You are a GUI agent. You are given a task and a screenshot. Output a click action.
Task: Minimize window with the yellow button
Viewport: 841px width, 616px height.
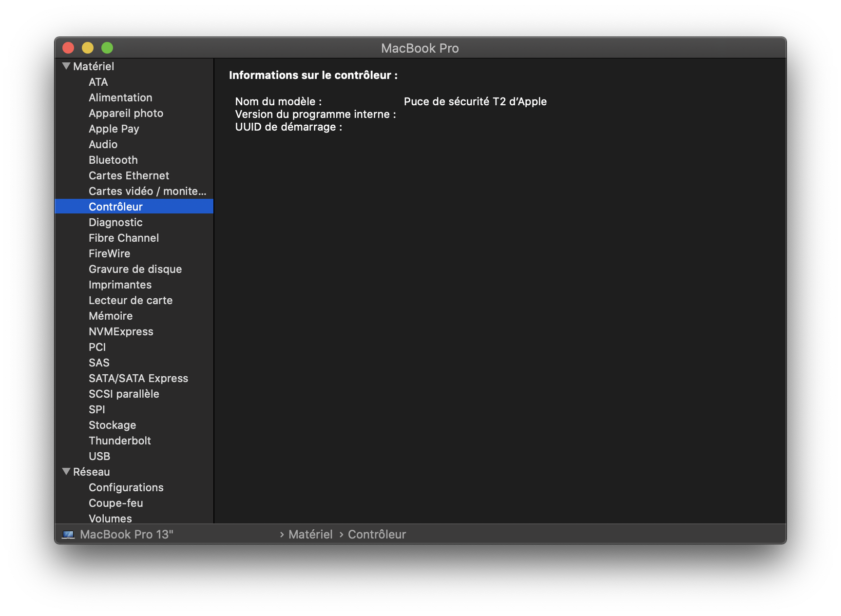coord(88,48)
